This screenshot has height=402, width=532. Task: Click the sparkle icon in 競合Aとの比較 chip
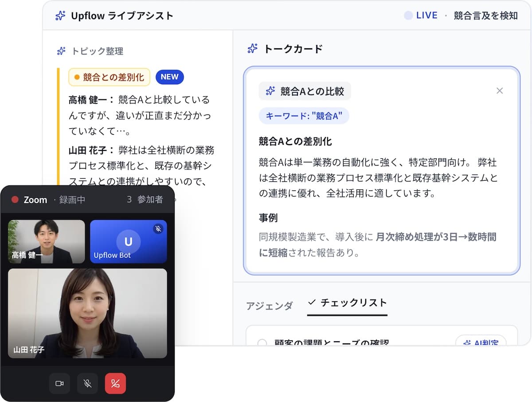(x=270, y=91)
